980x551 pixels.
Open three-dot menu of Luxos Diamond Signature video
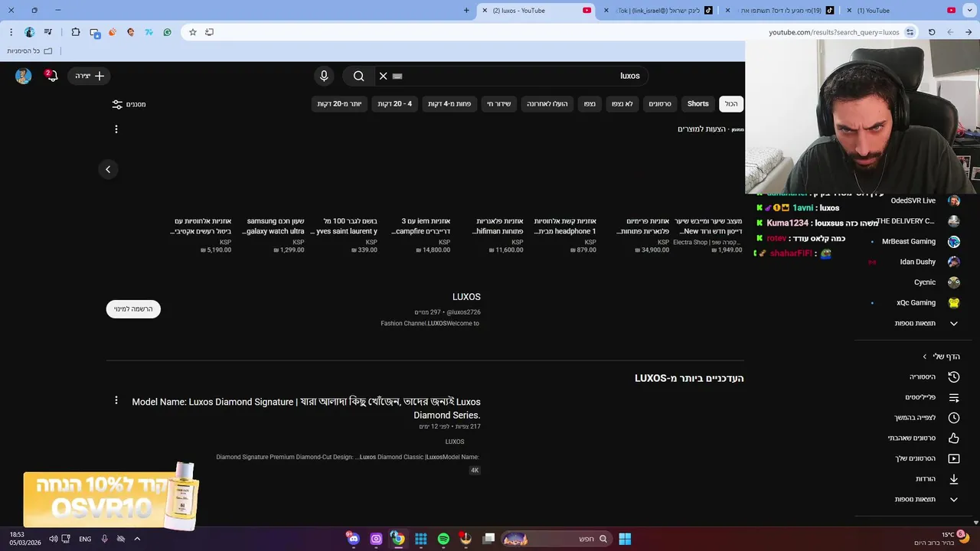pos(116,400)
